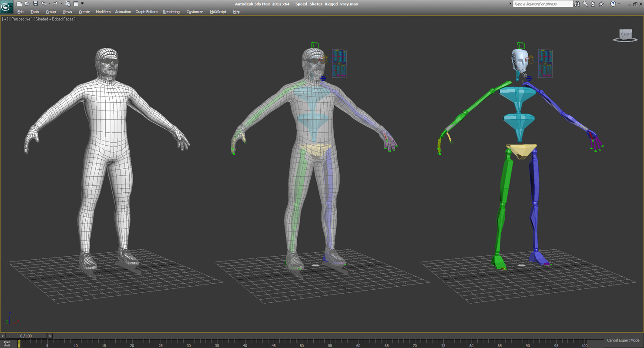The height and width of the screenshot is (348, 644).
Task: Open the Views menu
Action: [67, 12]
